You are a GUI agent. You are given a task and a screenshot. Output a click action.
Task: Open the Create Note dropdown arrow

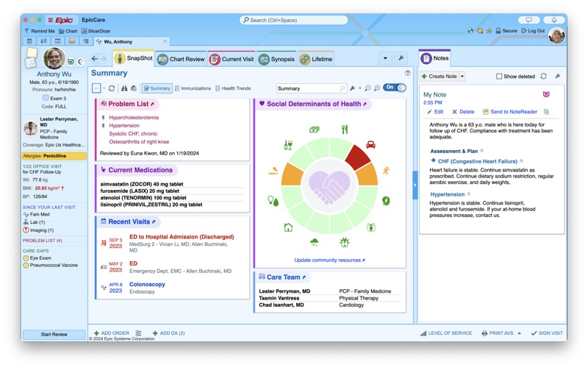click(462, 77)
